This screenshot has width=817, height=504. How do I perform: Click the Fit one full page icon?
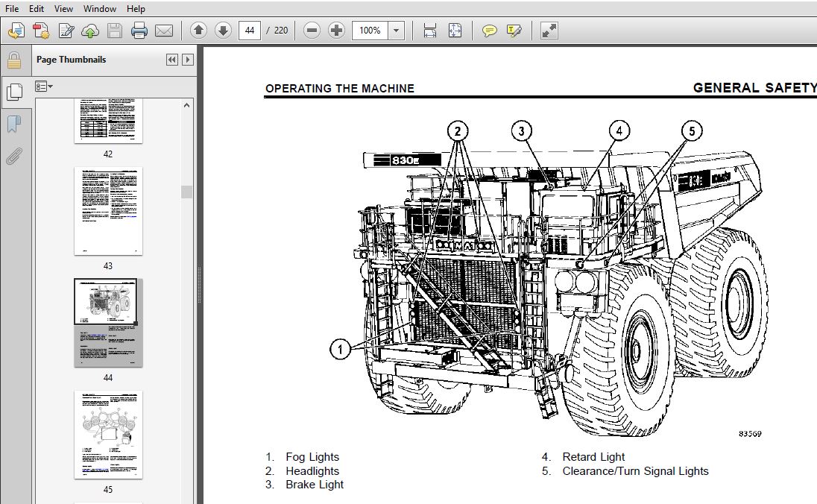tap(455, 31)
